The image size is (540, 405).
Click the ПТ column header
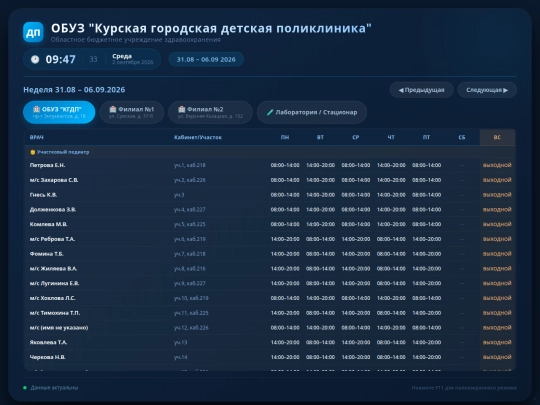426,137
